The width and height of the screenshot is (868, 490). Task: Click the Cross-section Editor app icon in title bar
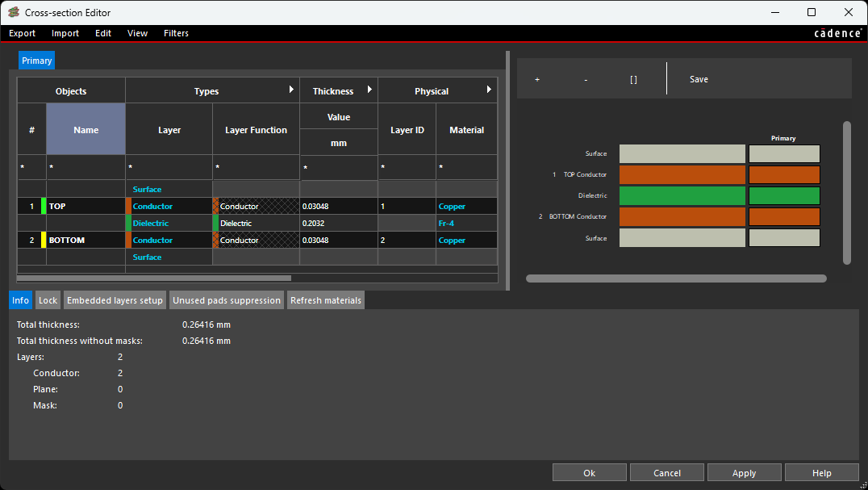(14, 12)
